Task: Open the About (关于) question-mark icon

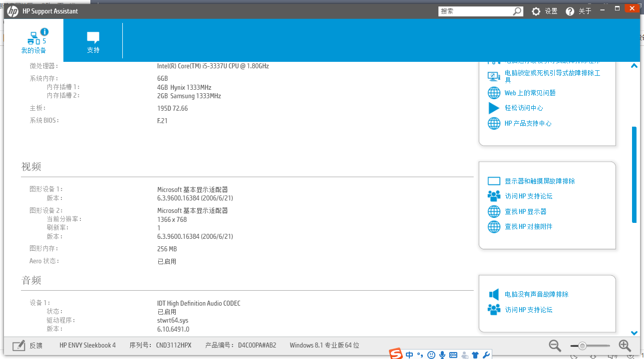Action: click(570, 11)
